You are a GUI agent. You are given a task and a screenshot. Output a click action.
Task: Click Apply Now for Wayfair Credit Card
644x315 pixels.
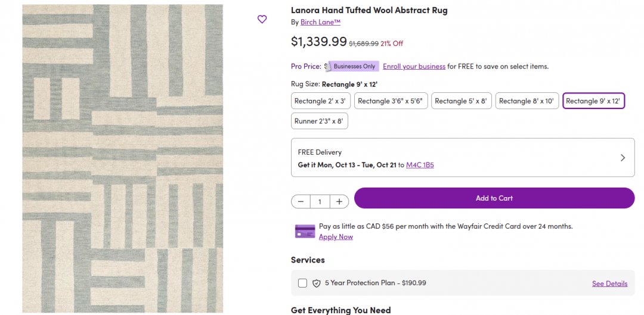(x=336, y=237)
